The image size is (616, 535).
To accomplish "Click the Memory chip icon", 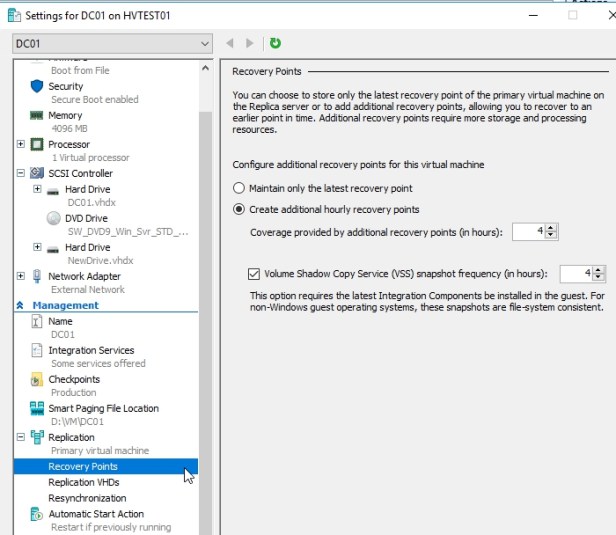I will point(37,116).
